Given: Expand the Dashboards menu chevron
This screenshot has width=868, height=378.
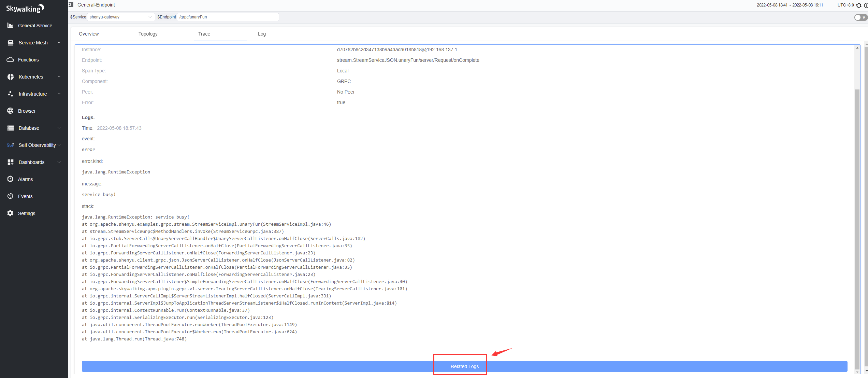Looking at the screenshot, I should click(59, 162).
